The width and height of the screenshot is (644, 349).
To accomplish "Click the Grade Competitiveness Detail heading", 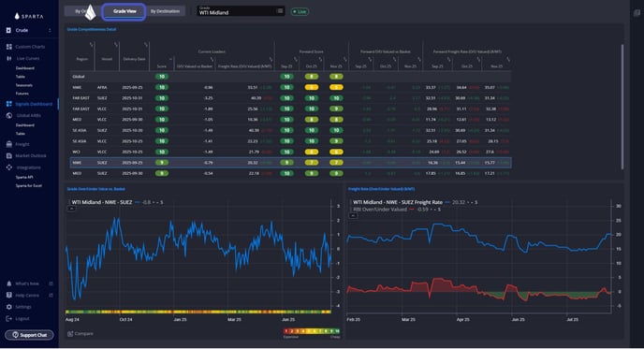I will click(92, 30).
